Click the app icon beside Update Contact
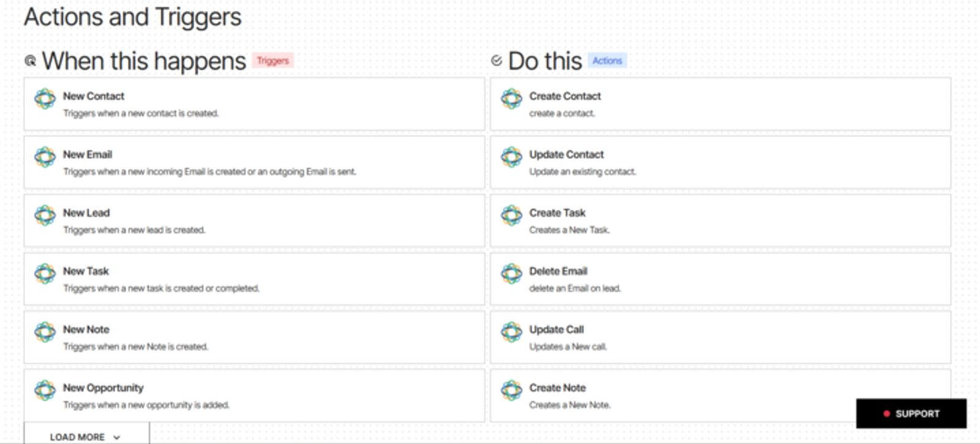This screenshot has height=444, width=980. pyautogui.click(x=511, y=157)
